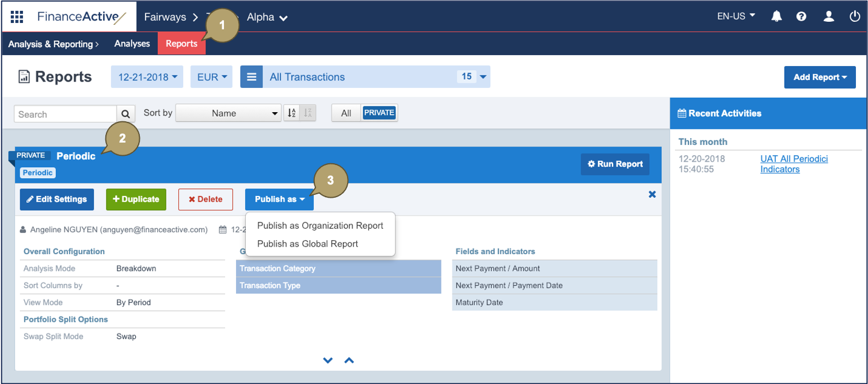Select Publish as Organization Report

(x=320, y=225)
